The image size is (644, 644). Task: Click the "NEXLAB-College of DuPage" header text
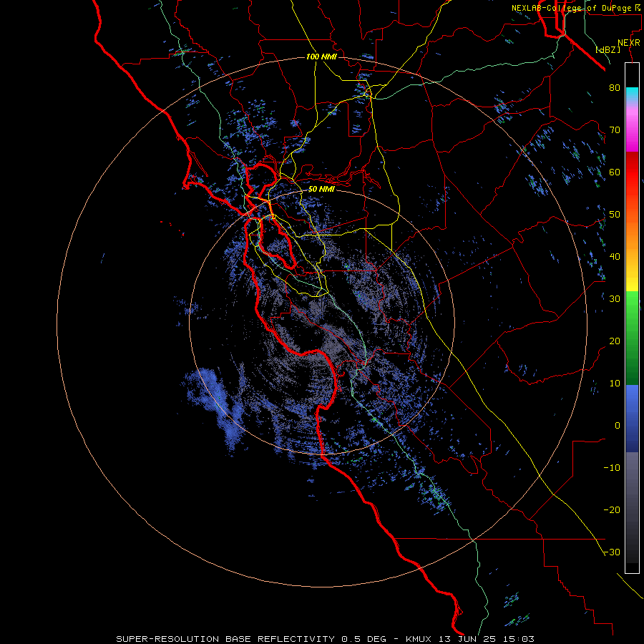[x=571, y=8]
